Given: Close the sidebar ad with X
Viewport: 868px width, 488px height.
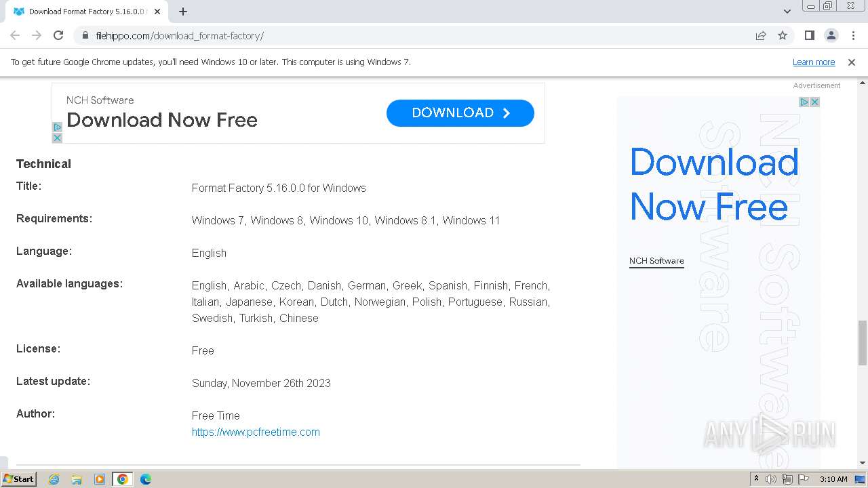Looking at the screenshot, I should [815, 102].
